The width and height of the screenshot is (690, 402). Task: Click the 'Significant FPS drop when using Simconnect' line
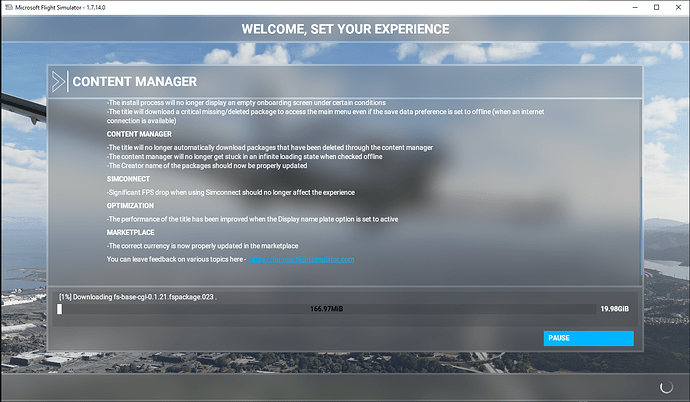coord(231,193)
